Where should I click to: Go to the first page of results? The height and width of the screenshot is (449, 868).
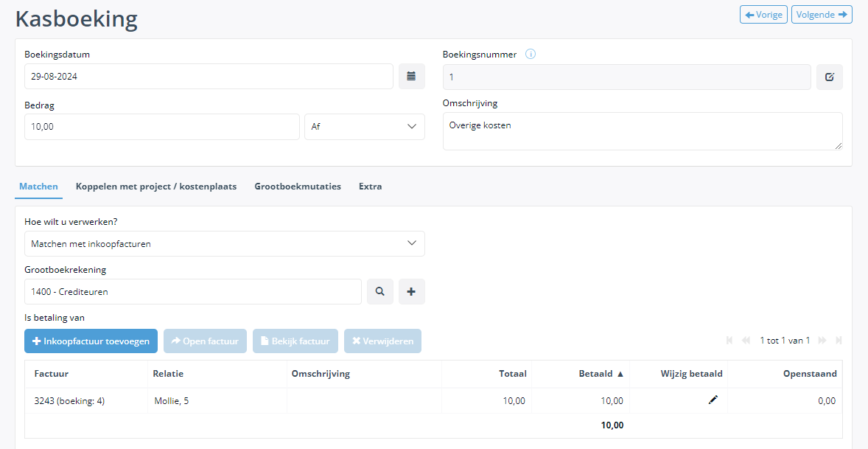pyautogui.click(x=729, y=341)
